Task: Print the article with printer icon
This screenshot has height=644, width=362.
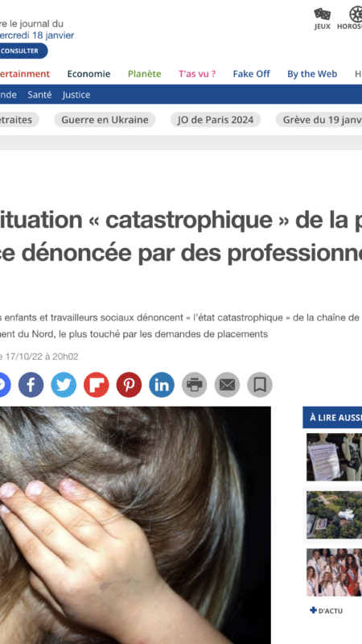Action: [x=195, y=385]
